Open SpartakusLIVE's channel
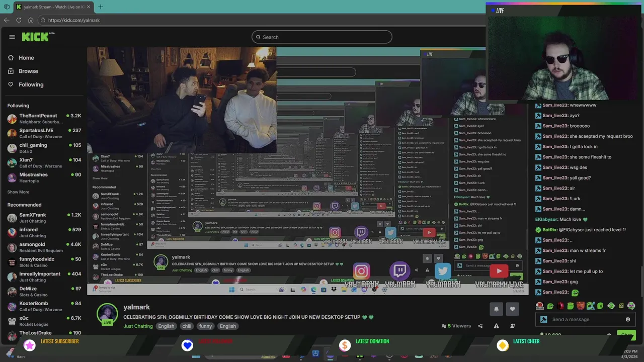 tap(44, 133)
